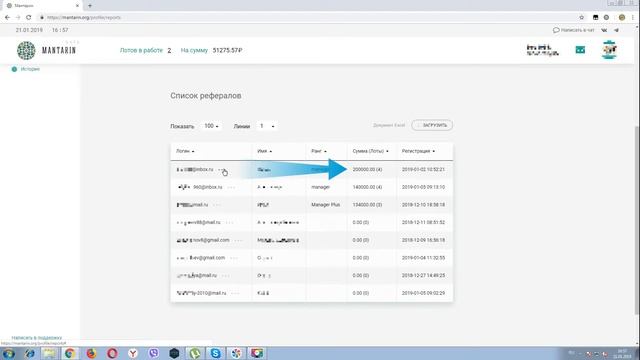Click the address bar URL
This screenshot has height=360, width=640.
click(x=84, y=18)
